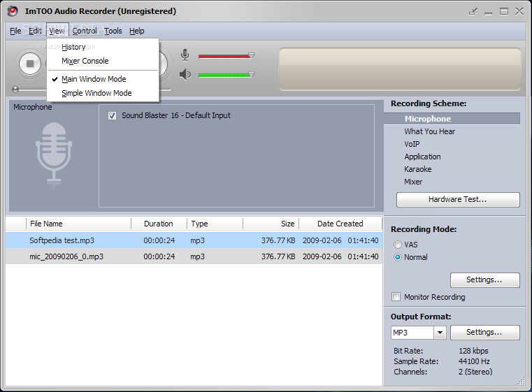Screen dimensions: 532x392
Task: Click the window resize grip corner
Action: 521,381
